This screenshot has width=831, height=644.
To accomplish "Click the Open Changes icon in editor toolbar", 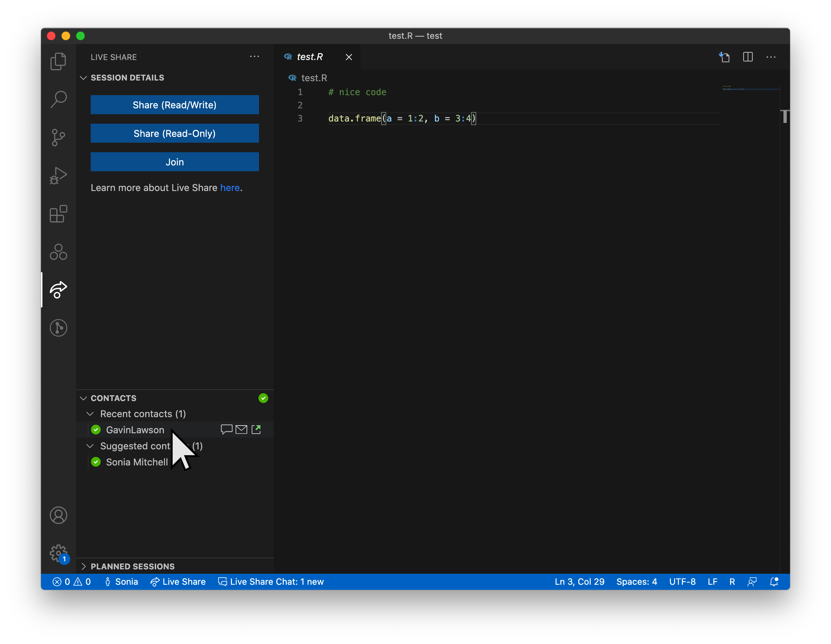I will (725, 57).
